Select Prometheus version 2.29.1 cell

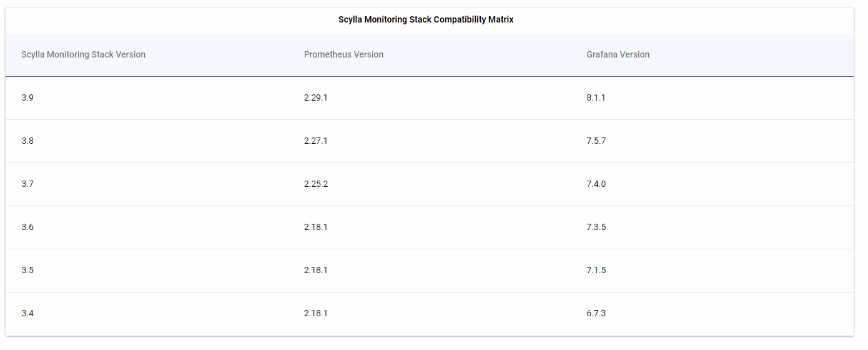tap(315, 97)
